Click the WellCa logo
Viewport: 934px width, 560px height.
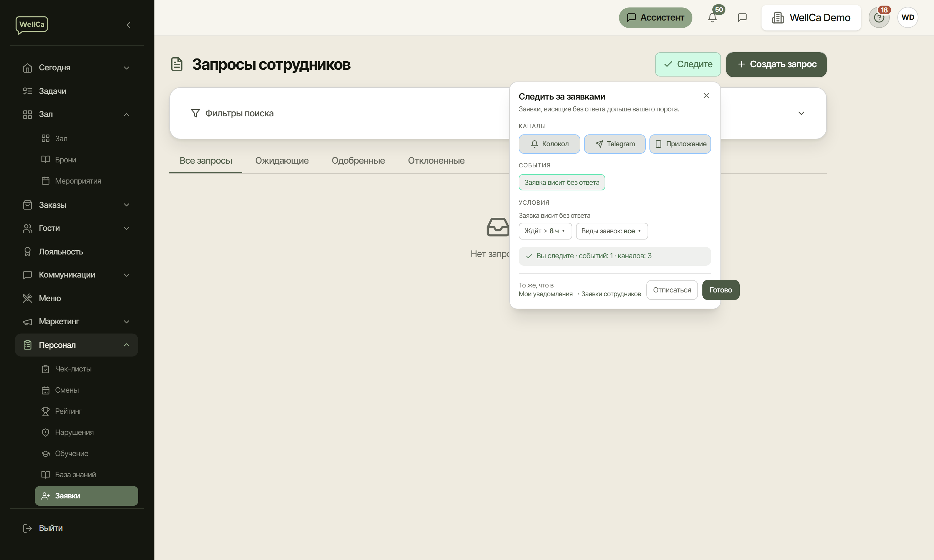click(32, 25)
